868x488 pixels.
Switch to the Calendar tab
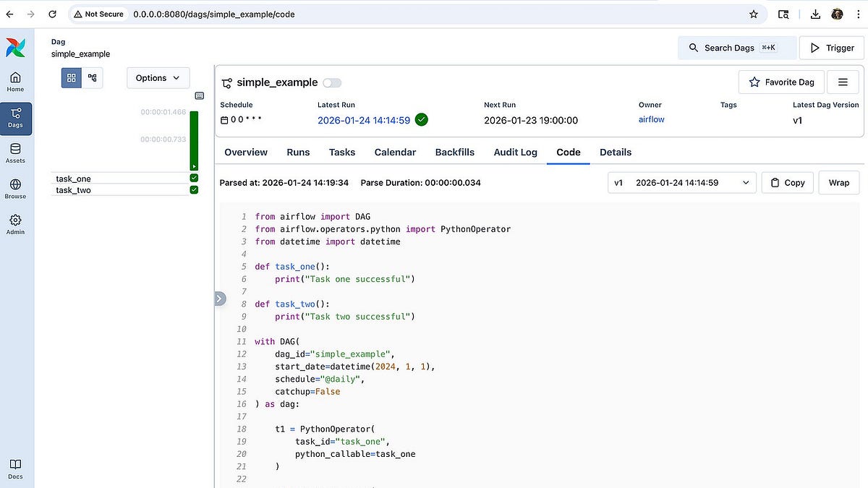point(395,152)
